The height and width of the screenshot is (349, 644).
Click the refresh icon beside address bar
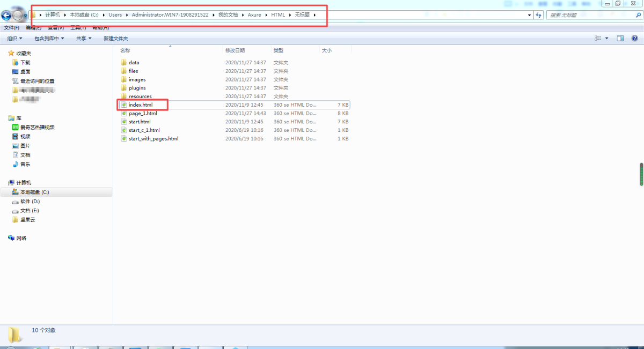[539, 15]
